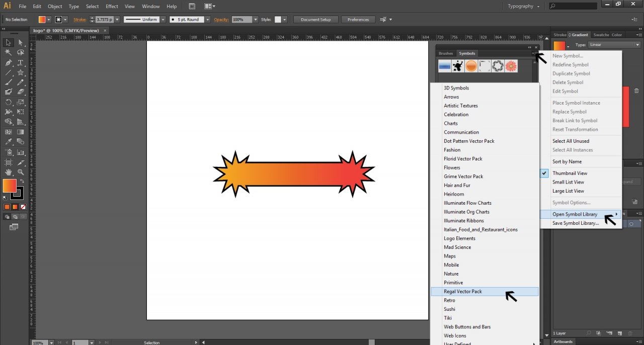
Task: Open the fill color dropdown in control bar
Action: 49,20
